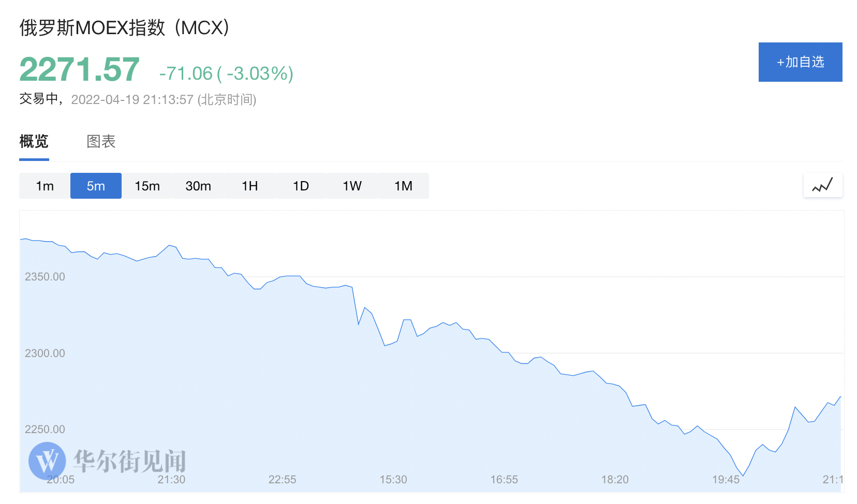Click the 俄罗斯MOEX指数 (MCX) title
This screenshot has width=857, height=504.
[x=124, y=27]
